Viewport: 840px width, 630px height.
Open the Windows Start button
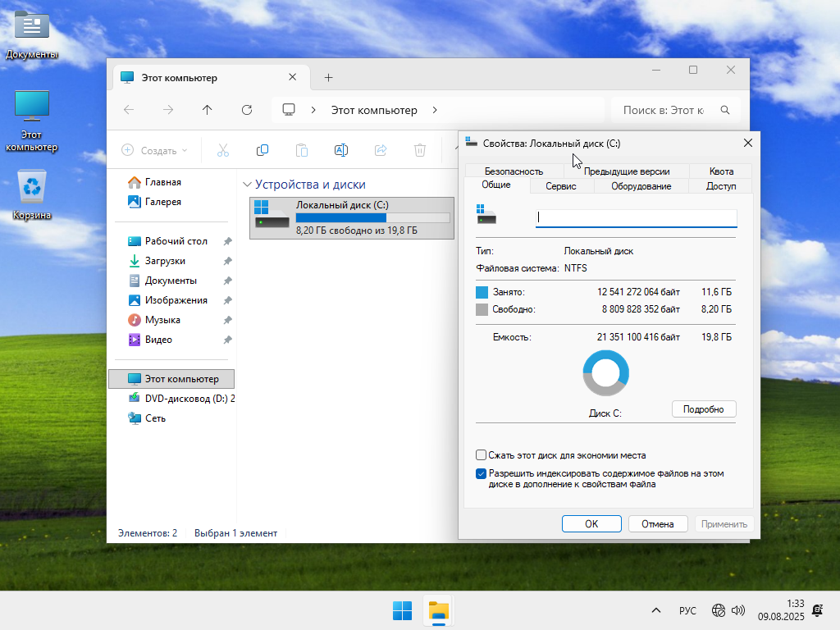(x=402, y=610)
